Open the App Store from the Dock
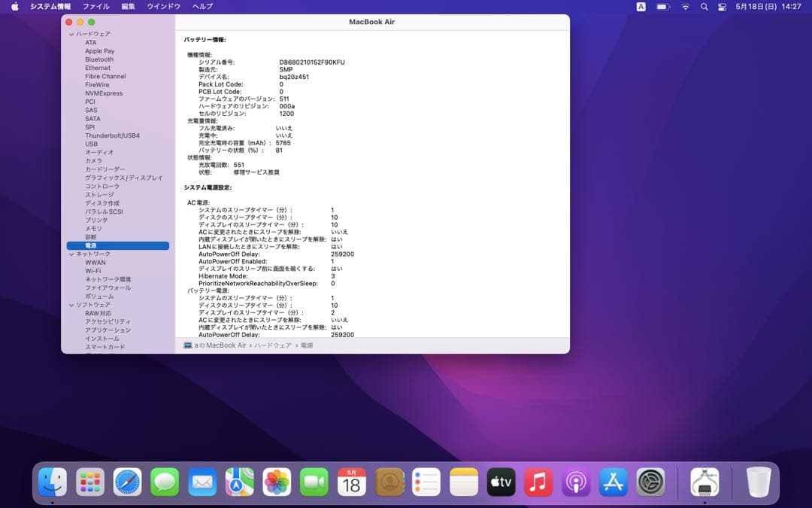The height and width of the screenshot is (508, 812). (x=613, y=483)
